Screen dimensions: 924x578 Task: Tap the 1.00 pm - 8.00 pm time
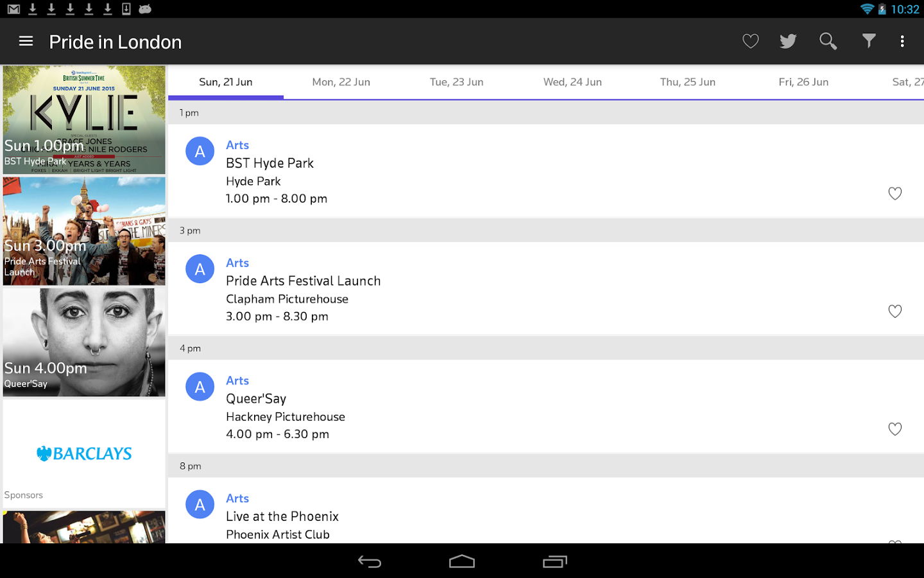[277, 198]
